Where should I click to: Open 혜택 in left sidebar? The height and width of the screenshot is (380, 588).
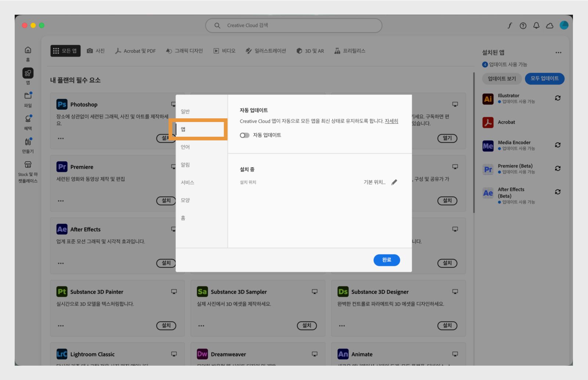(x=28, y=122)
